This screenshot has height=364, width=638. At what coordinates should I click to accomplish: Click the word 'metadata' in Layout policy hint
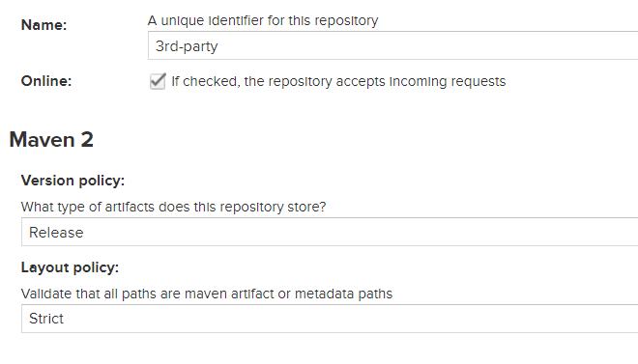(324, 294)
